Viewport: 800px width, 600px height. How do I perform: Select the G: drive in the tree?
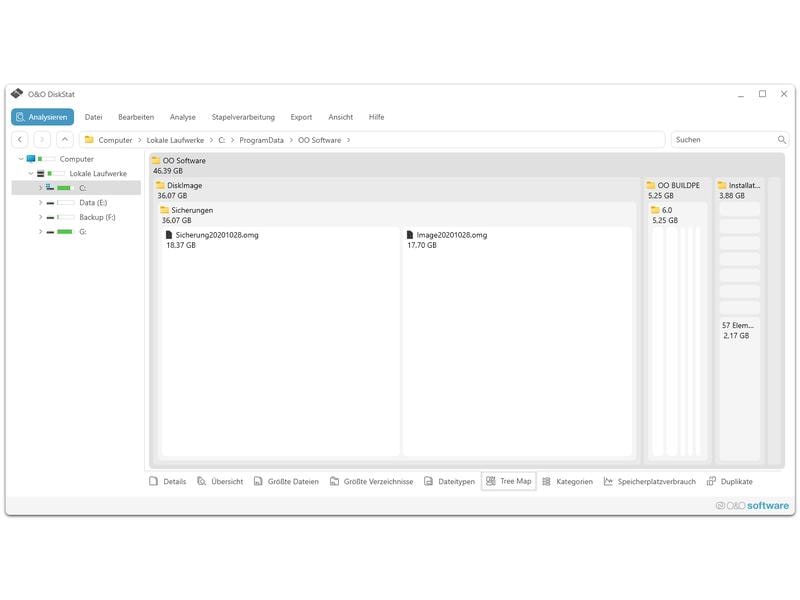tap(83, 232)
